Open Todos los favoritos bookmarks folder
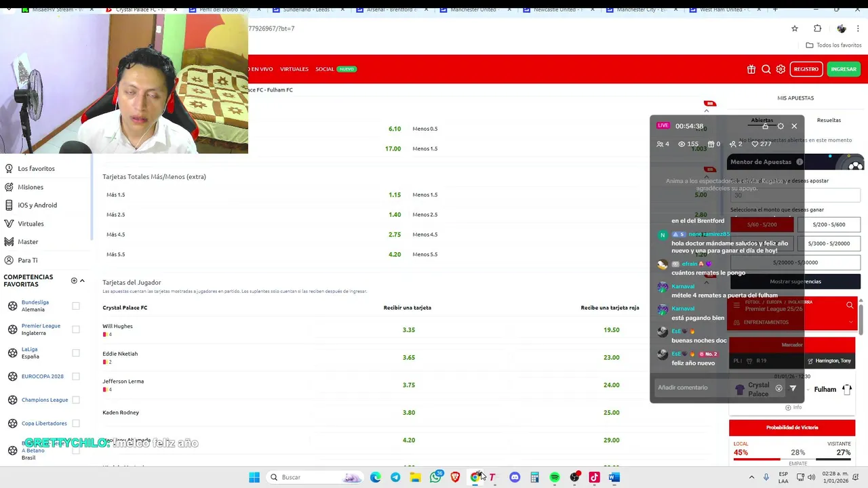This screenshot has width=868, height=488. pyautogui.click(x=833, y=45)
